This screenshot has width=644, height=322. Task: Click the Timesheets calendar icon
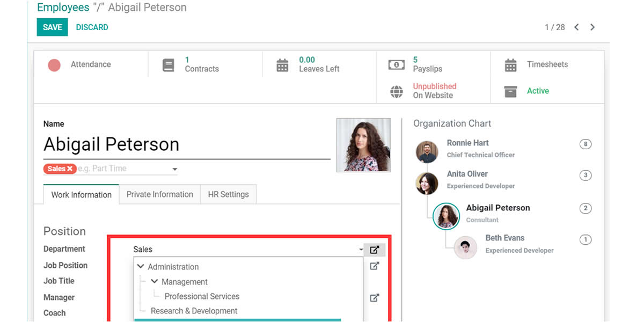510,65
